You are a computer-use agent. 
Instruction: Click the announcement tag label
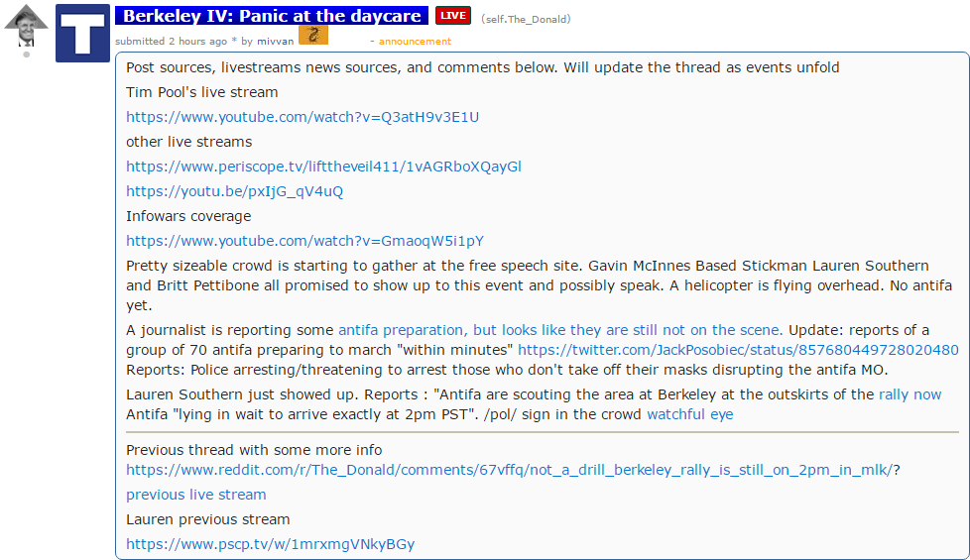(415, 42)
